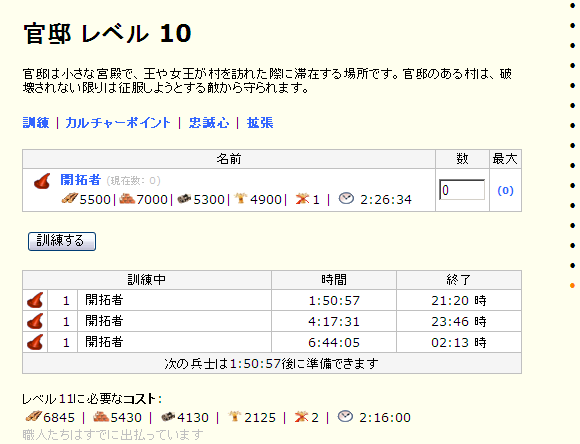Click upkeep icon beside 2 in level cost
Screen dimensions: 580x444
click(x=301, y=417)
